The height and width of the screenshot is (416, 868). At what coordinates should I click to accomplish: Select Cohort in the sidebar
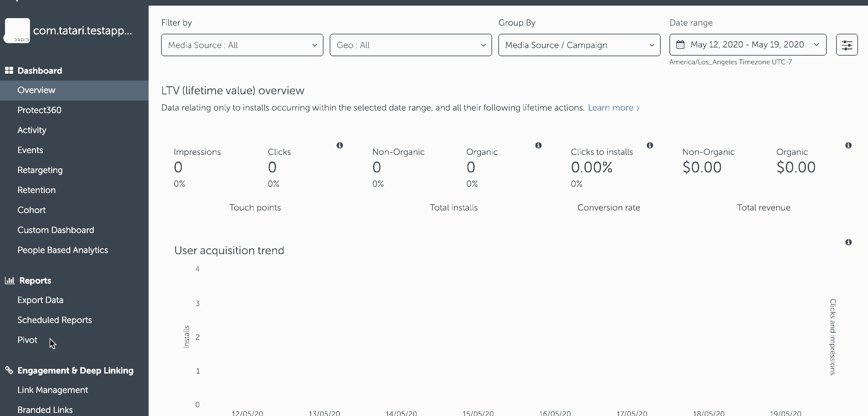tap(31, 210)
